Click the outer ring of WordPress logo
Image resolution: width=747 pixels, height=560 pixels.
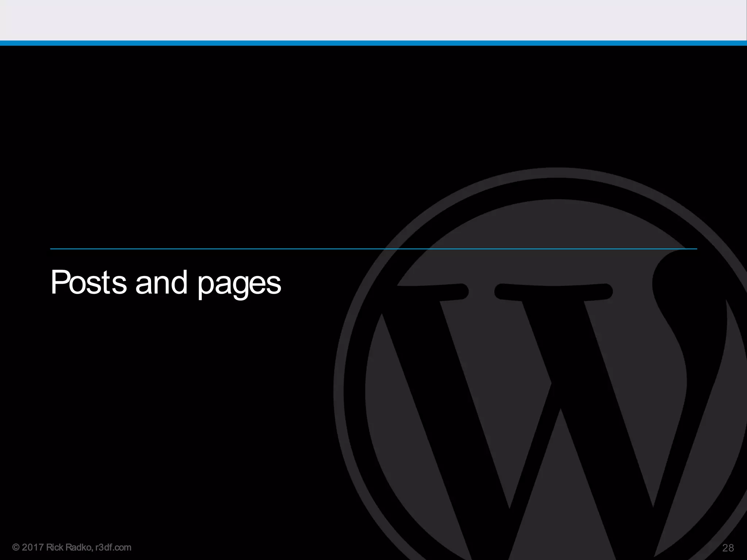339,394
